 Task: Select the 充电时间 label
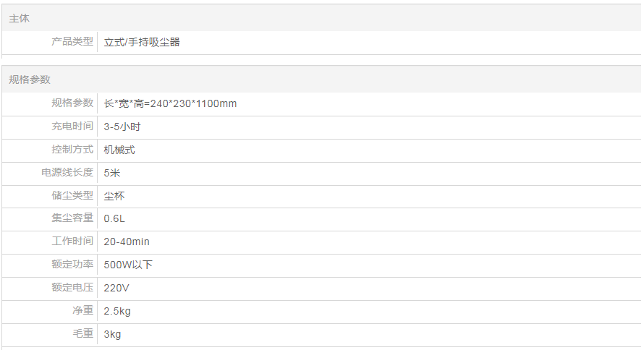click(x=72, y=127)
